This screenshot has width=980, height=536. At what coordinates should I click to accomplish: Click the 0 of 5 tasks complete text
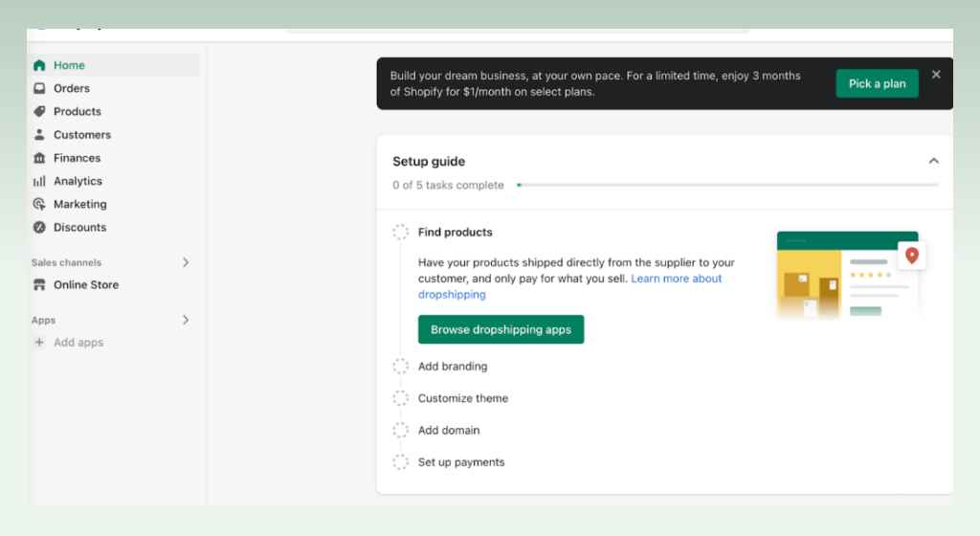pos(448,185)
